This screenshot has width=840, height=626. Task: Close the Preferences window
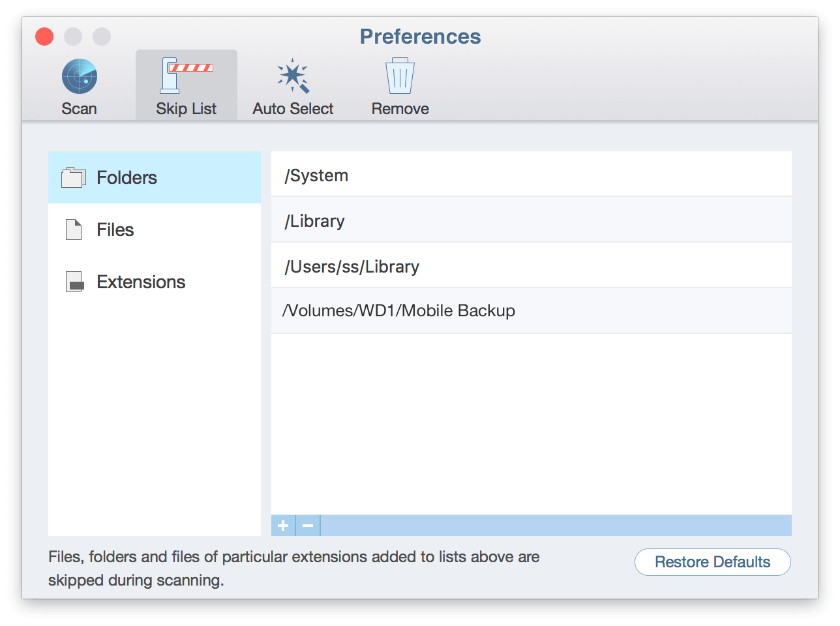click(44, 37)
